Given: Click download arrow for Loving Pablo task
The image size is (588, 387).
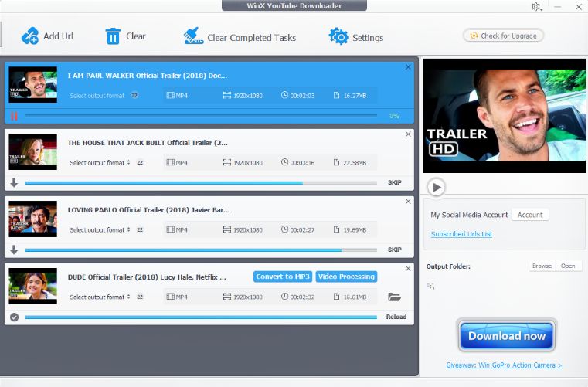Looking at the screenshot, I should coord(14,250).
